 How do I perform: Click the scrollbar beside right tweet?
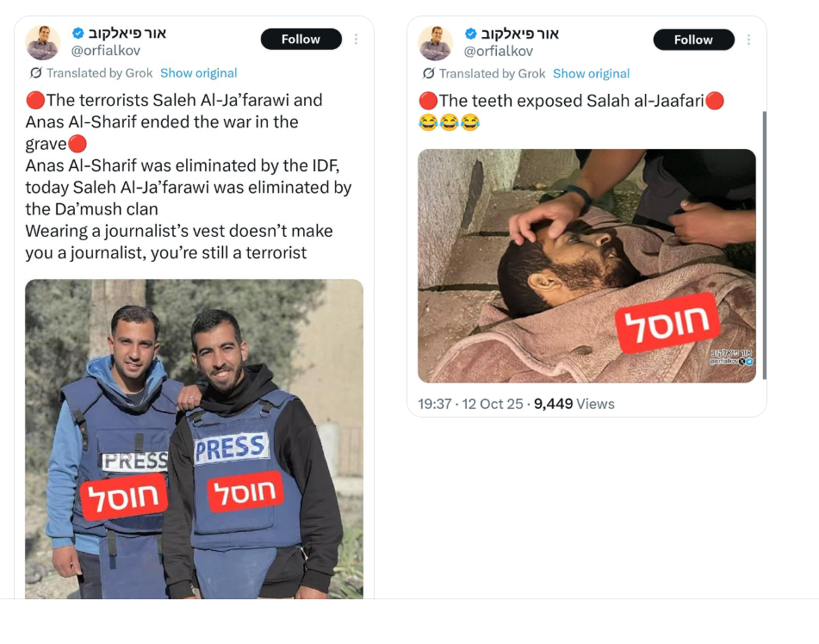(765, 245)
